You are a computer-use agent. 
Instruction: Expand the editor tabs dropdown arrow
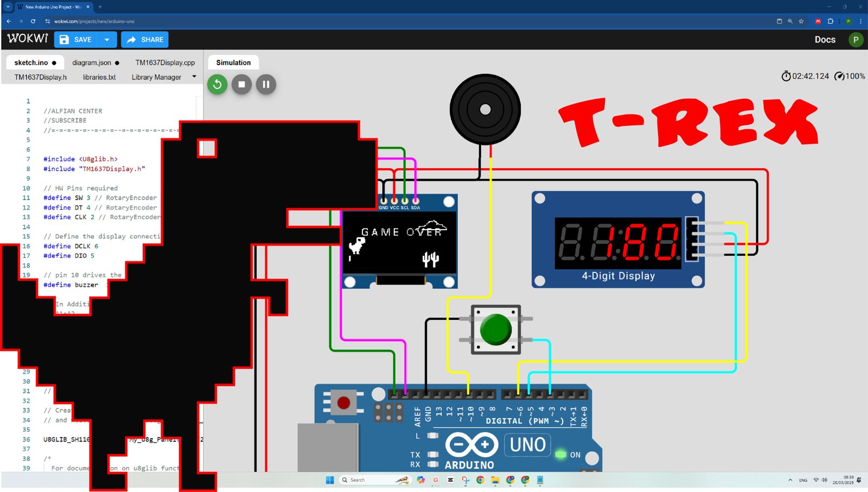coord(194,77)
